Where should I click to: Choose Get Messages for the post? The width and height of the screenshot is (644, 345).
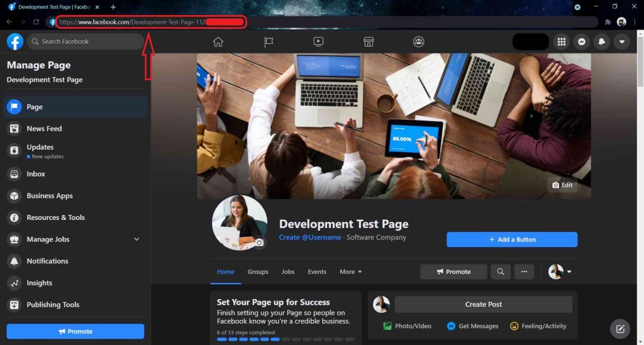(x=472, y=326)
